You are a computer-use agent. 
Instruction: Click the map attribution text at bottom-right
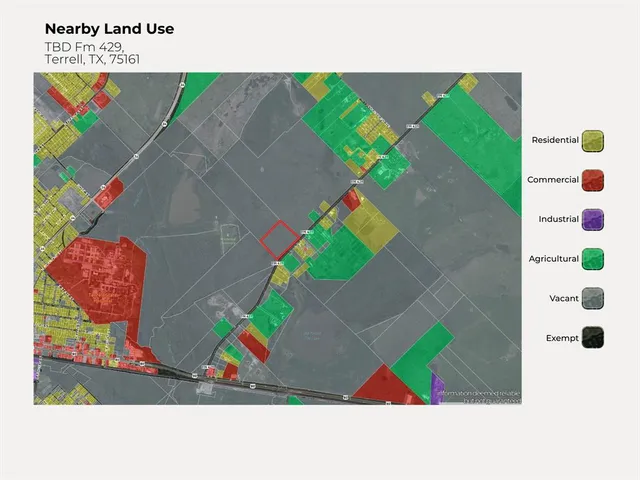pyautogui.click(x=482, y=395)
